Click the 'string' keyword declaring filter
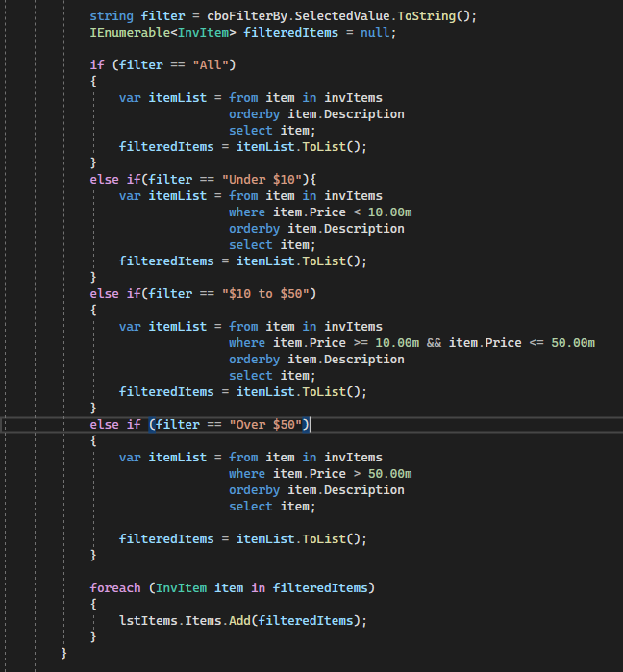The image size is (623, 672). point(112,16)
